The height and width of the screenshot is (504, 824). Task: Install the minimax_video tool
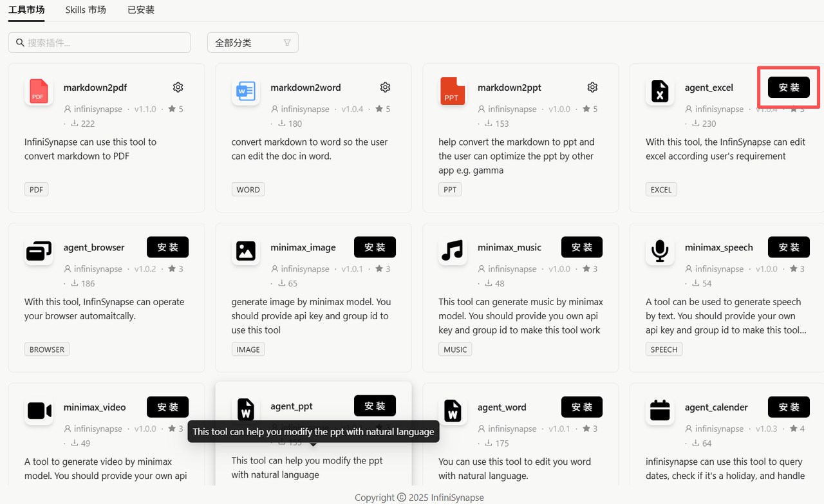coord(167,407)
